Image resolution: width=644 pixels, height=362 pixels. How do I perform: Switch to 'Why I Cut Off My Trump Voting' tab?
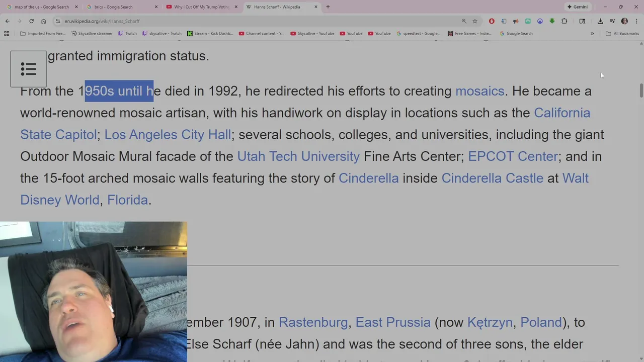(x=201, y=7)
